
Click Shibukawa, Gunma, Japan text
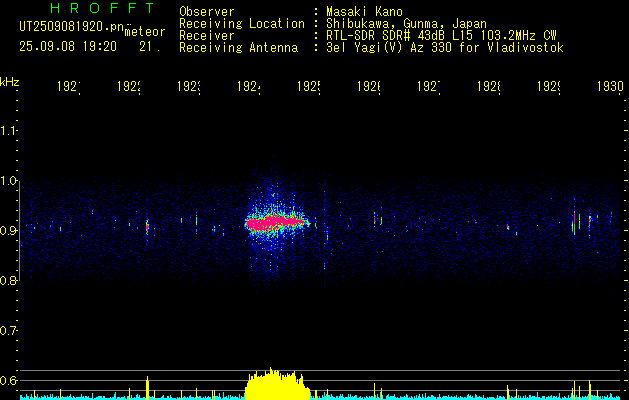coord(406,24)
